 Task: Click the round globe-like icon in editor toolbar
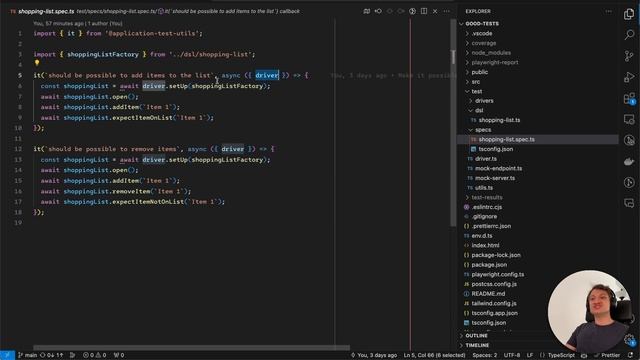point(412,11)
